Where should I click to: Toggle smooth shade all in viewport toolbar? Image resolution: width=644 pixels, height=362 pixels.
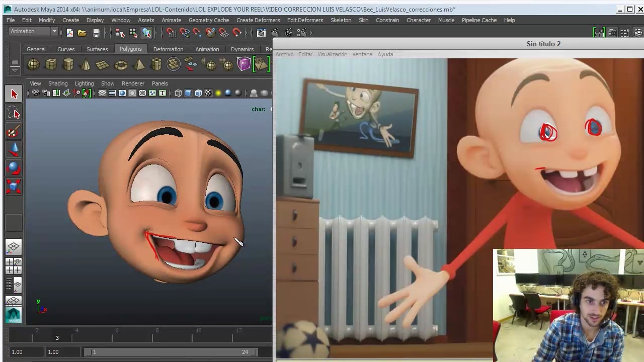pos(188,93)
